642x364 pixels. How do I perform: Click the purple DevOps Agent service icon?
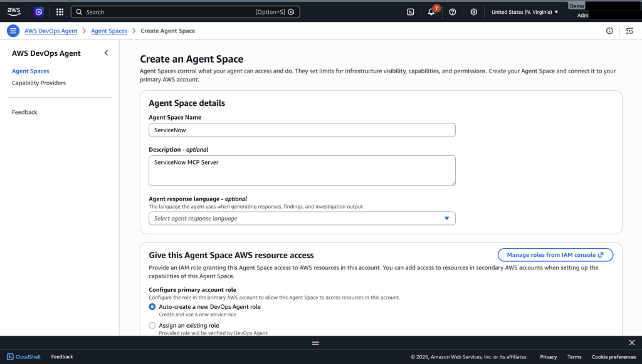(38, 12)
